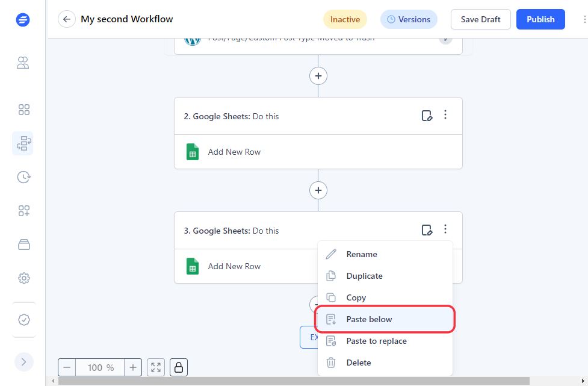This screenshot has width=588, height=386.
Task: Expand the sidebar with the chevron button
Action: click(x=23, y=362)
